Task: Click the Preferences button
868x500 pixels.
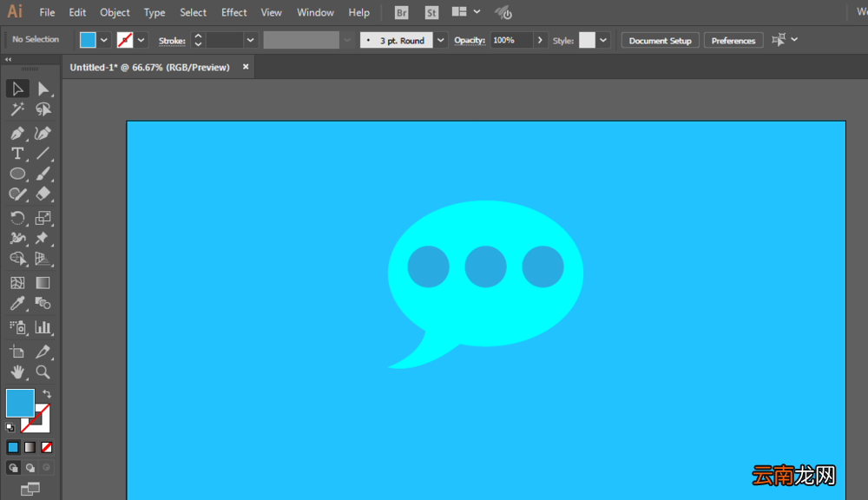Action: coord(733,41)
